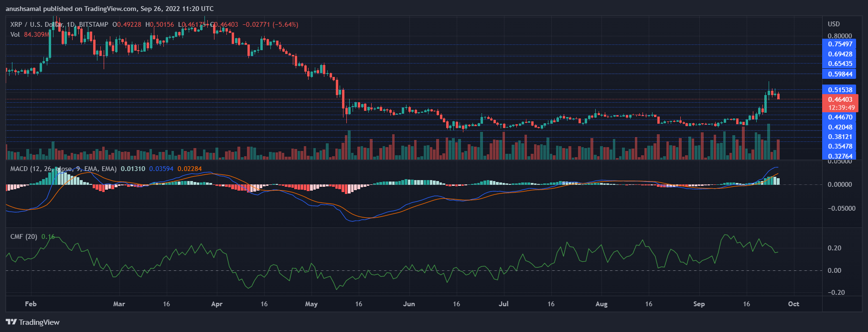Click the Feb label on the time axis

tap(31, 304)
